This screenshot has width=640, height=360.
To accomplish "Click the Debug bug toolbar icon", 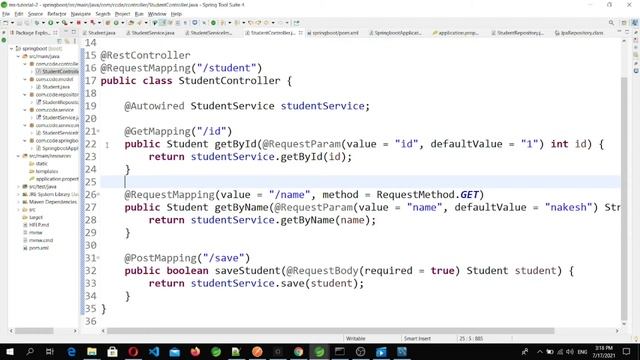I will pos(37,23).
